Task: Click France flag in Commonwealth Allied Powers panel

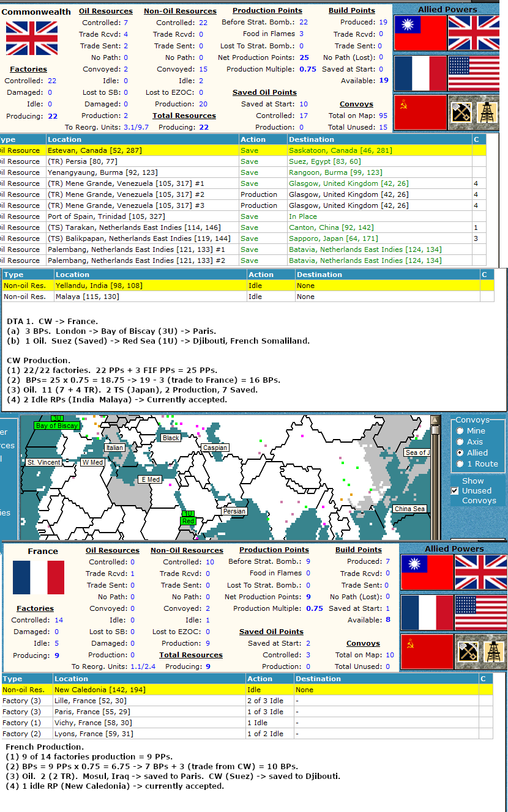Action: point(420,73)
